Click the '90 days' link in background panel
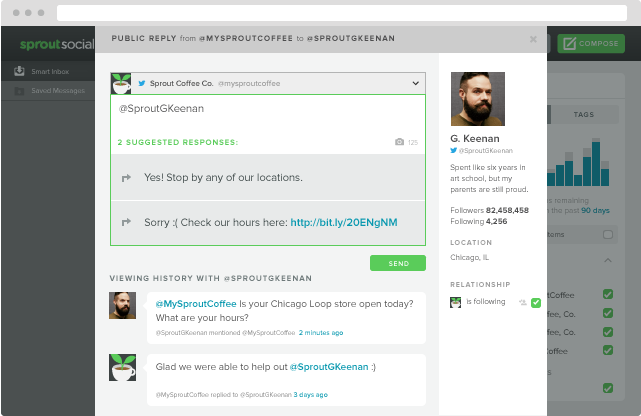The width and height of the screenshot is (641, 416). pyautogui.click(x=595, y=210)
